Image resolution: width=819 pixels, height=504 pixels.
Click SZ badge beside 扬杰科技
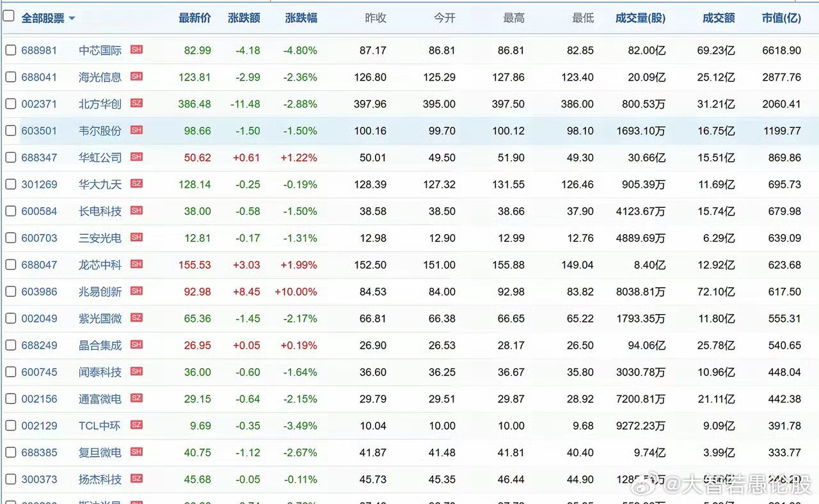point(136,479)
